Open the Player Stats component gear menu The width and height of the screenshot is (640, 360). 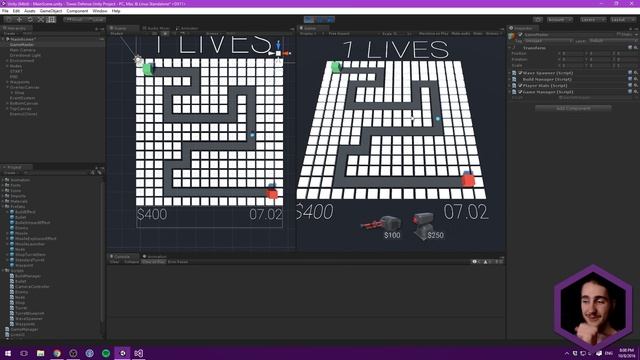point(636,86)
